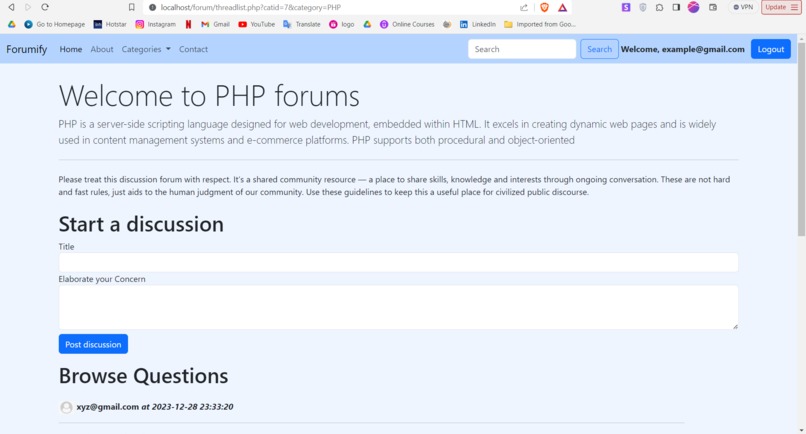Click the Title input field
This screenshot has width=806, height=434.
(398, 262)
